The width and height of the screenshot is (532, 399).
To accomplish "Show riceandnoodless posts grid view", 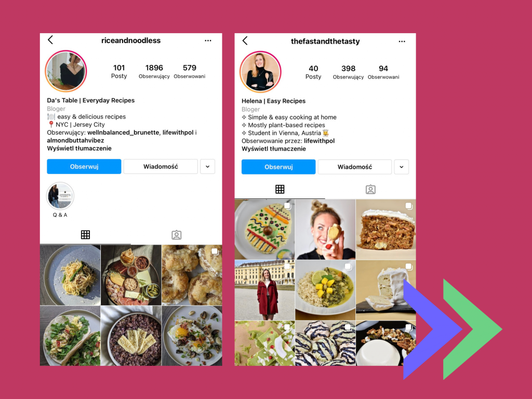I will tap(86, 235).
